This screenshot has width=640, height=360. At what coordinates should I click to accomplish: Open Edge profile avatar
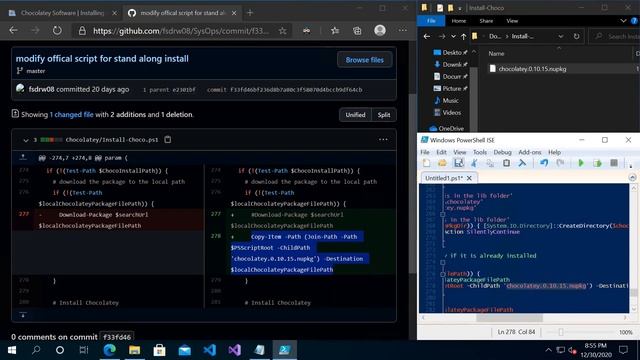380,30
